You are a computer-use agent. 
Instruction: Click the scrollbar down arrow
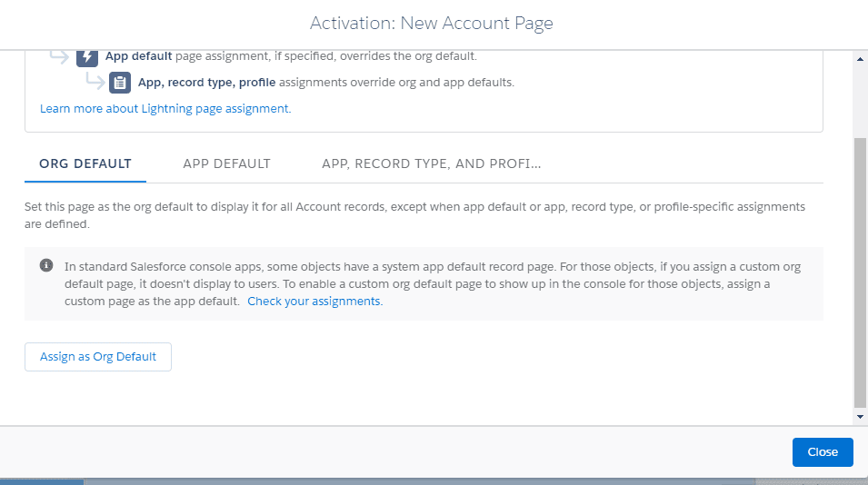pyautogui.click(x=860, y=417)
